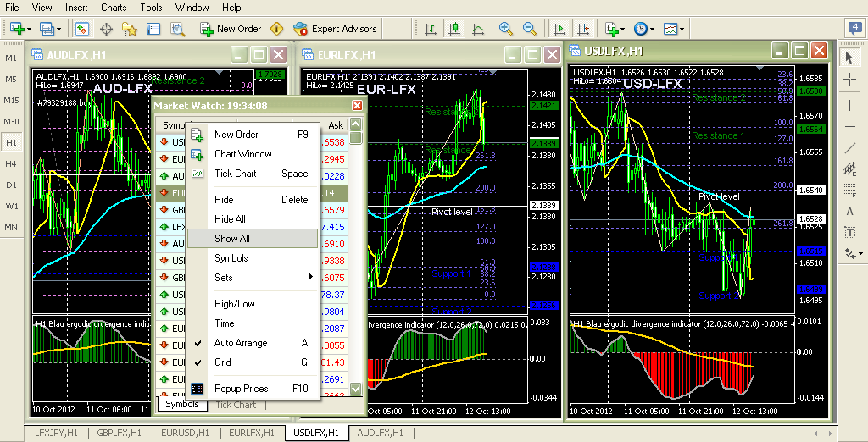Viewport: 868px width, 442px height.
Task: Choose High/Low in context menu
Action: [x=253, y=304]
